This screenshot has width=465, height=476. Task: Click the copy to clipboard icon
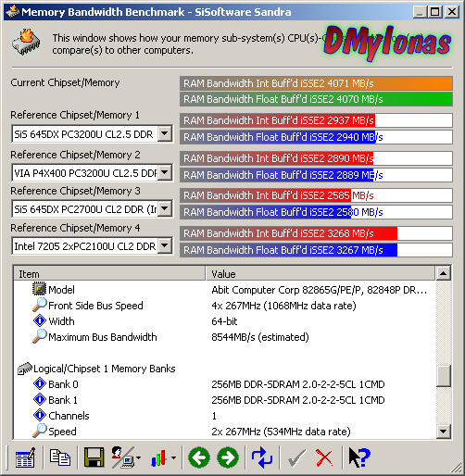60,457
